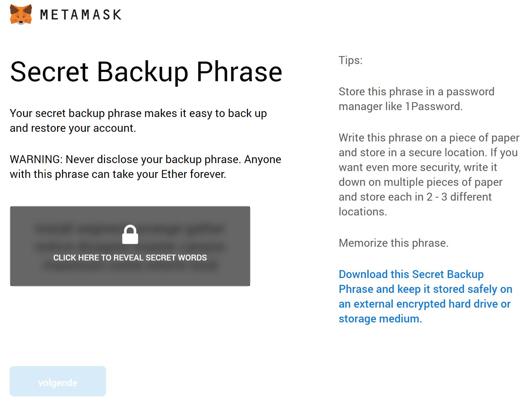Click the piece of paper tip paragraph
Screen dimensions: 532x405
point(429,174)
